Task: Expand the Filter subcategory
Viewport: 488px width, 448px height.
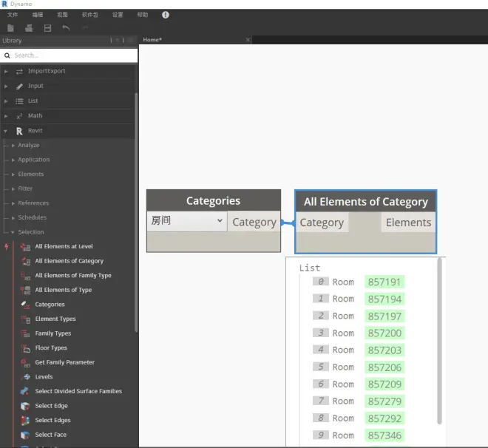Action: click(x=13, y=189)
